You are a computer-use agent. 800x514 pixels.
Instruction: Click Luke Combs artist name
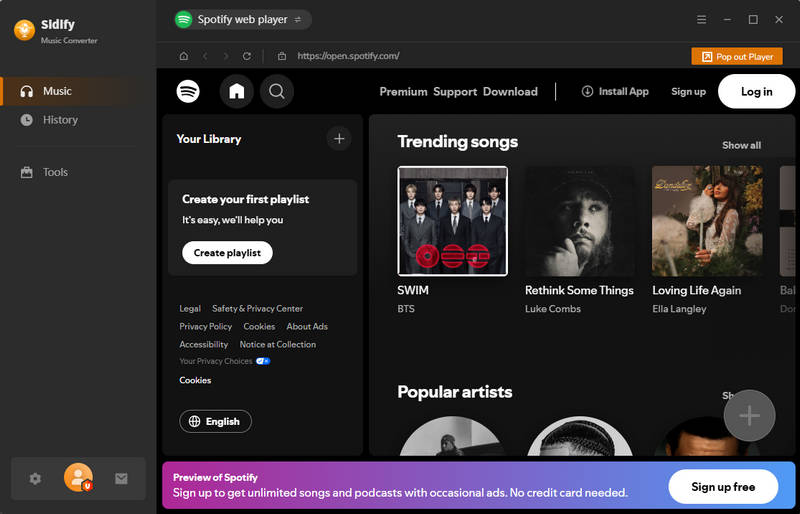tap(553, 309)
